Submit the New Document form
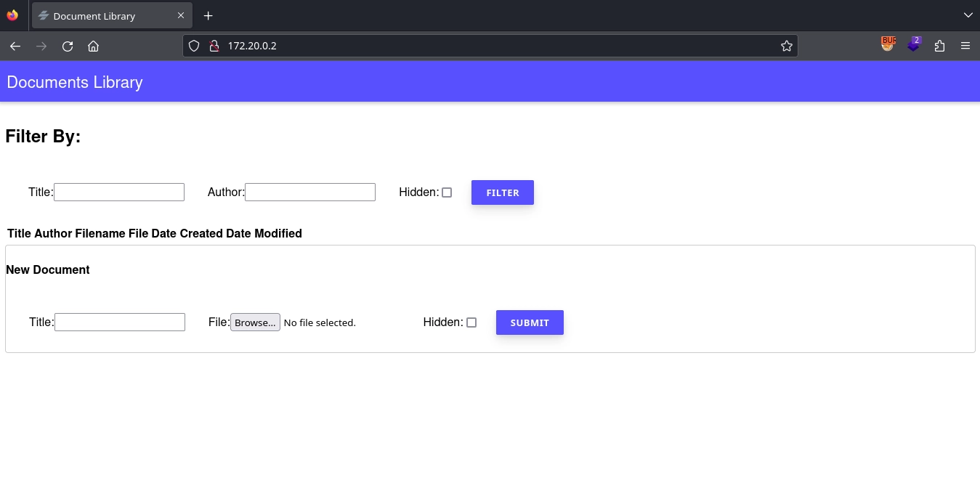Viewport: 980px width, 483px height. point(530,322)
